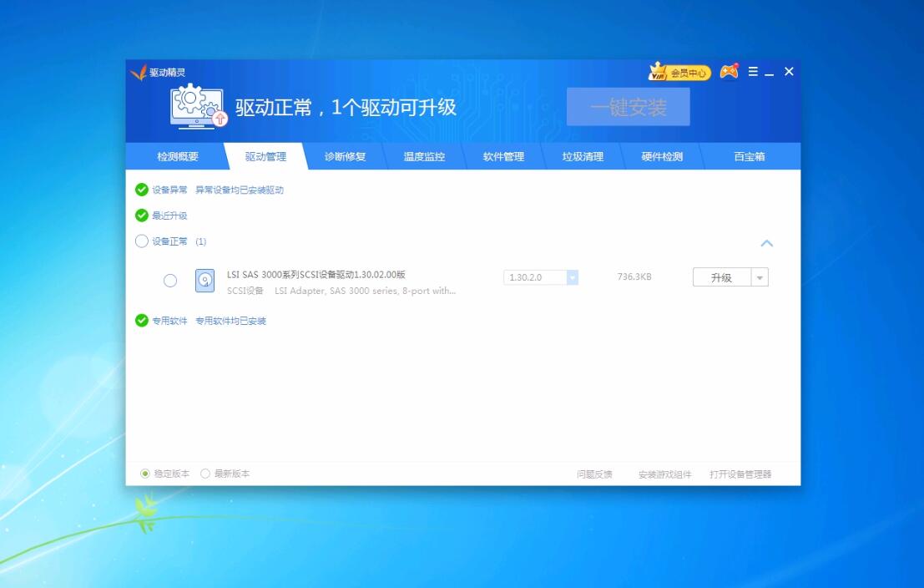Collapse the 设备正常 section chevron

pyautogui.click(x=766, y=243)
